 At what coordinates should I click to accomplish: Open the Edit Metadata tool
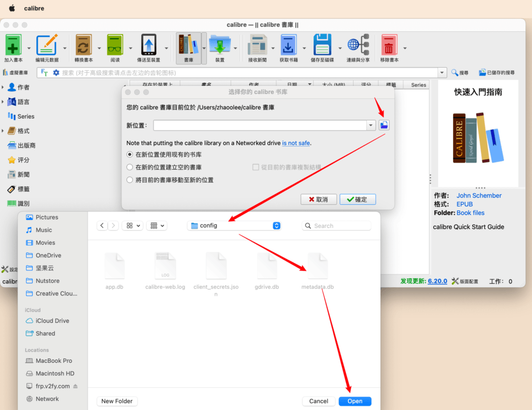47,45
